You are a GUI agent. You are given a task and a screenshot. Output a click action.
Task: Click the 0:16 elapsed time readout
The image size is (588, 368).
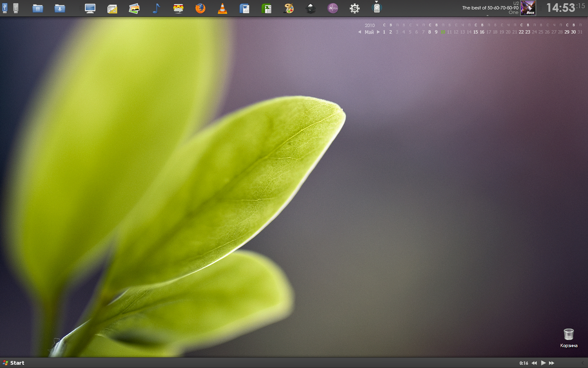[524, 363]
